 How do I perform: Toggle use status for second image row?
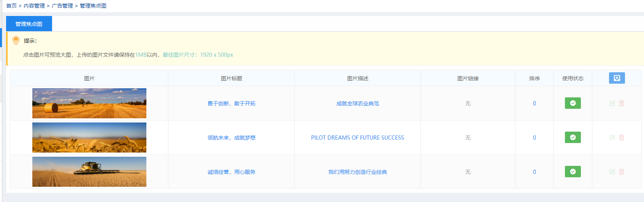click(573, 137)
